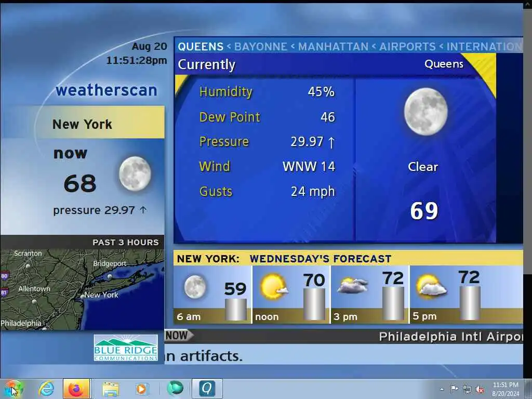Click the Aug 20 date text
This screenshot has height=399, width=532.
[149, 46]
